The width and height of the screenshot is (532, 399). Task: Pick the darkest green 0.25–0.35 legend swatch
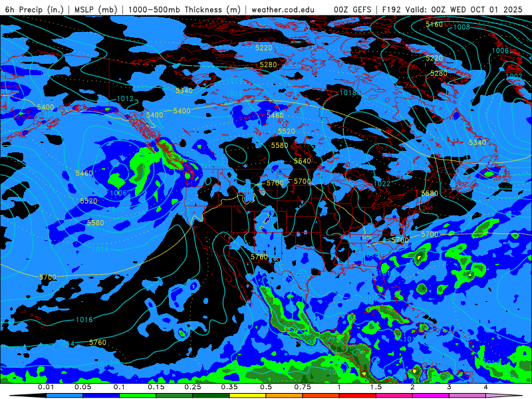point(211,396)
